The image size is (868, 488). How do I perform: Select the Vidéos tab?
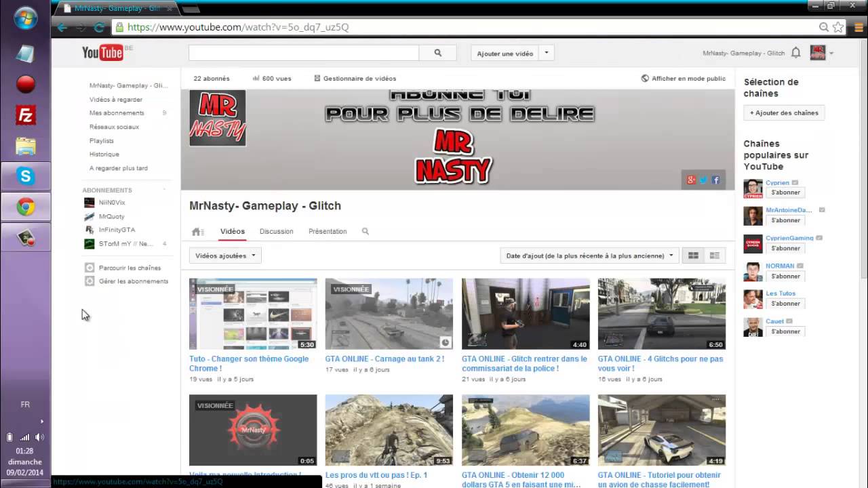point(232,231)
